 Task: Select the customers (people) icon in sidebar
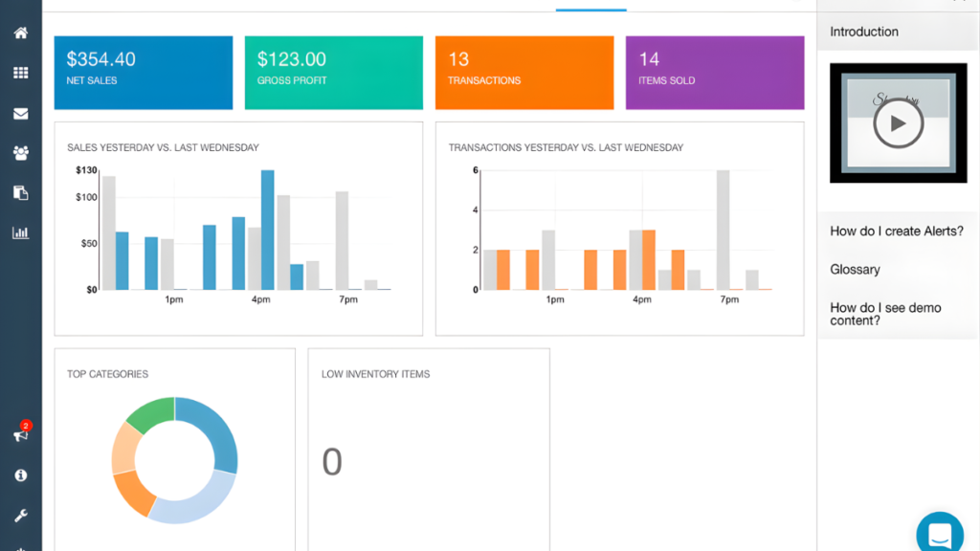(20, 152)
